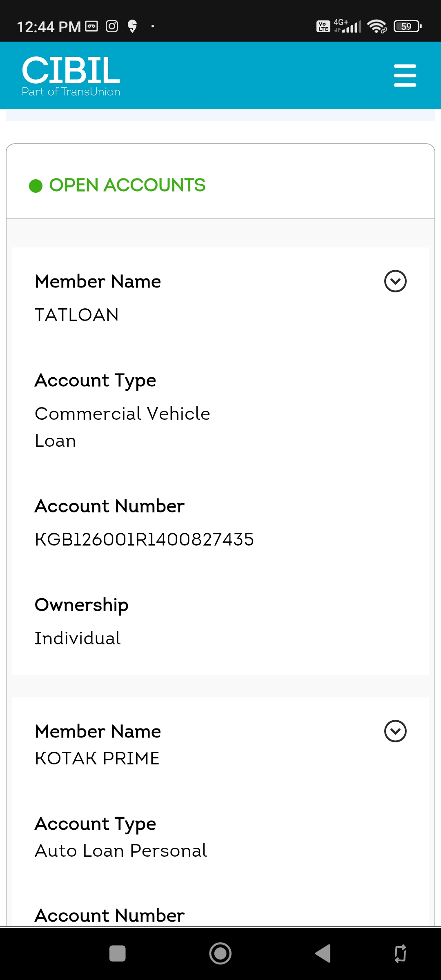The height and width of the screenshot is (980, 441).
Task: Tap the battery indicator in status bar
Action: coord(407,27)
